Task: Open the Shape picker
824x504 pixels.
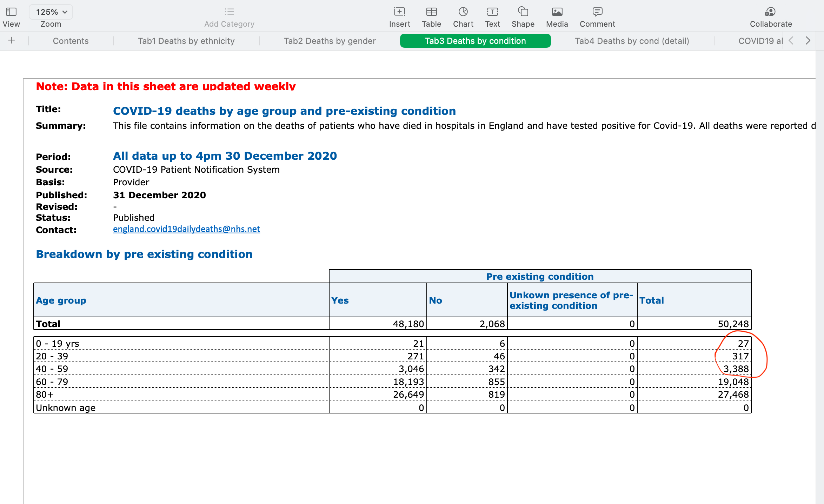Action: [523, 12]
